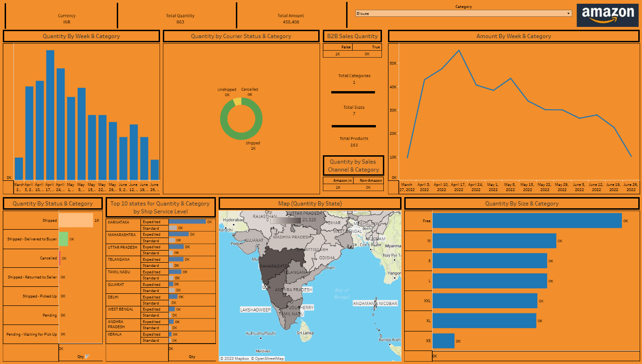
Task: Click the sort icon beside Qty axis
Action: click(x=87, y=357)
